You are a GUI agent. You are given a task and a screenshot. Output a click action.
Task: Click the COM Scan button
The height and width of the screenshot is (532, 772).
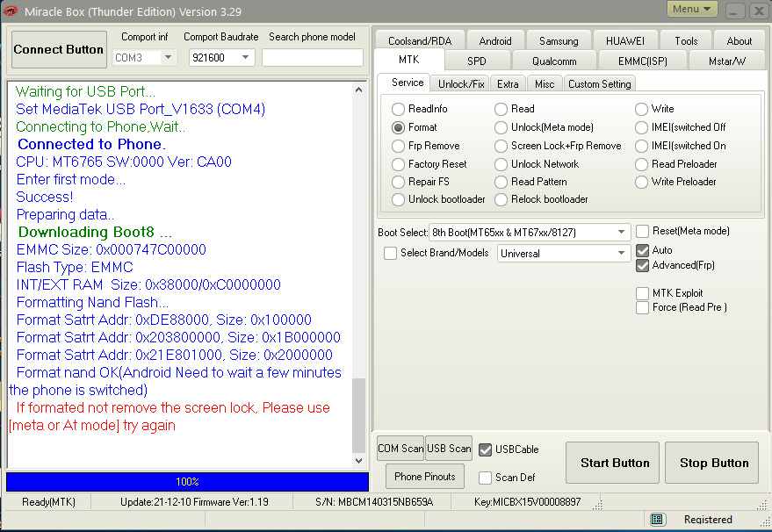coord(400,449)
